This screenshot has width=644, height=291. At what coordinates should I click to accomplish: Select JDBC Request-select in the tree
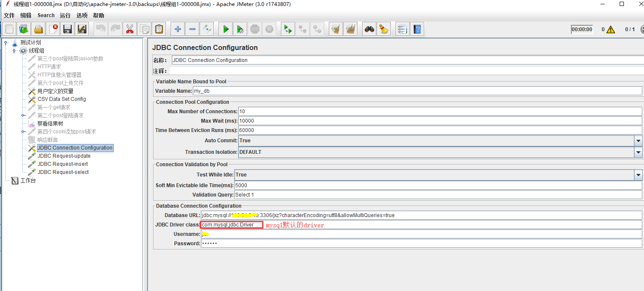pyautogui.click(x=63, y=172)
